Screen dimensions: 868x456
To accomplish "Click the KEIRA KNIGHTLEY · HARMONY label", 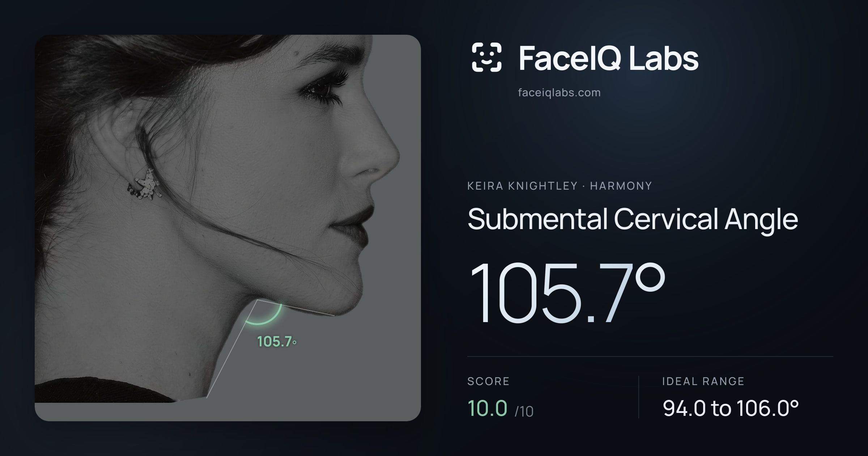I will point(559,186).
